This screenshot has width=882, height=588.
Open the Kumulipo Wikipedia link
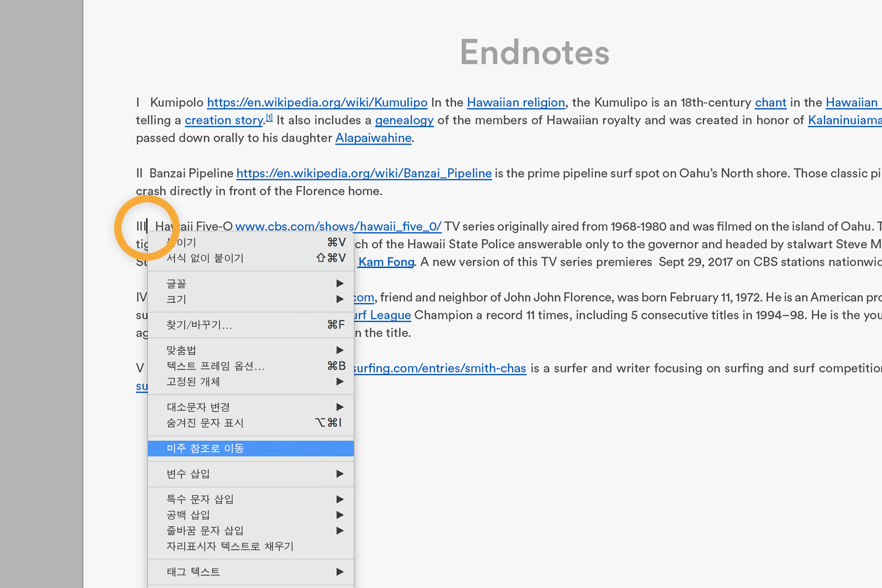tap(317, 102)
